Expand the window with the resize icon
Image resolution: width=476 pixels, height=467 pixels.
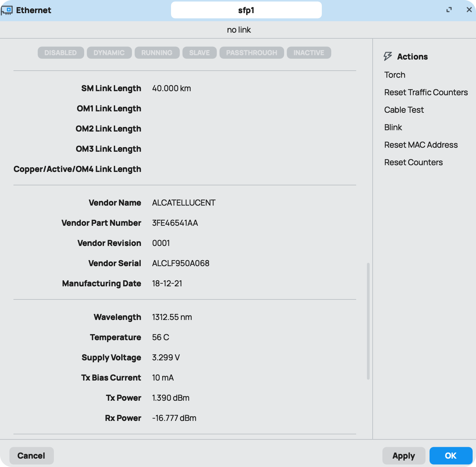click(449, 10)
